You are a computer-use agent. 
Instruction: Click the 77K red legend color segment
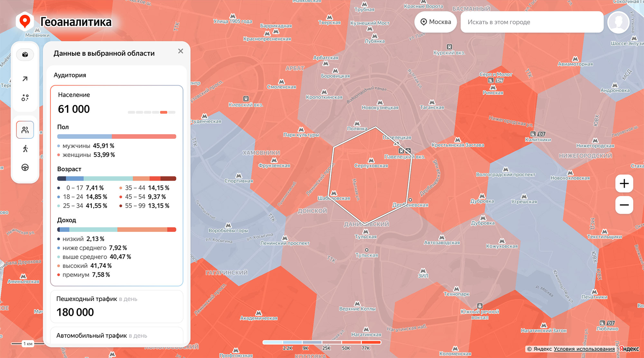pos(371,342)
